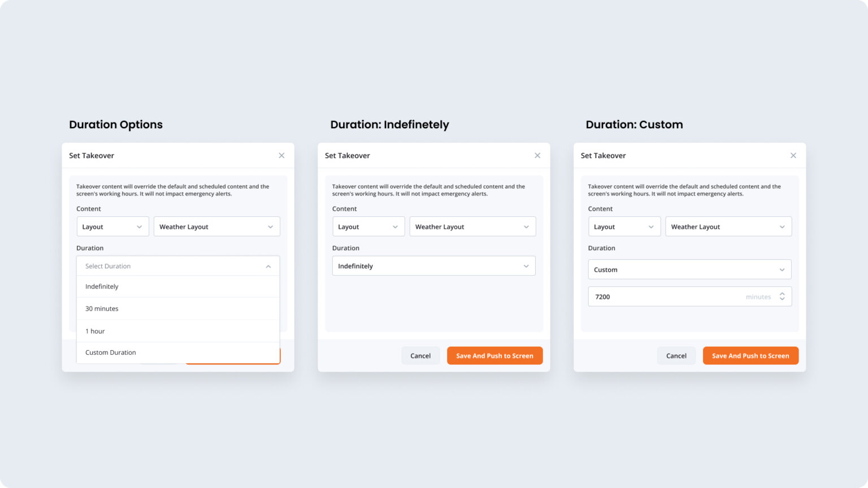This screenshot has width=868, height=488.
Task: Click the minutes stepper arrows
Action: pos(782,297)
